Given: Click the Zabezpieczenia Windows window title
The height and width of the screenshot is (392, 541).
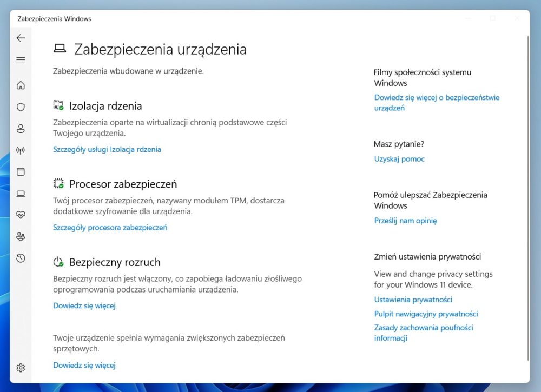Looking at the screenshot, I should click(55, 19).
